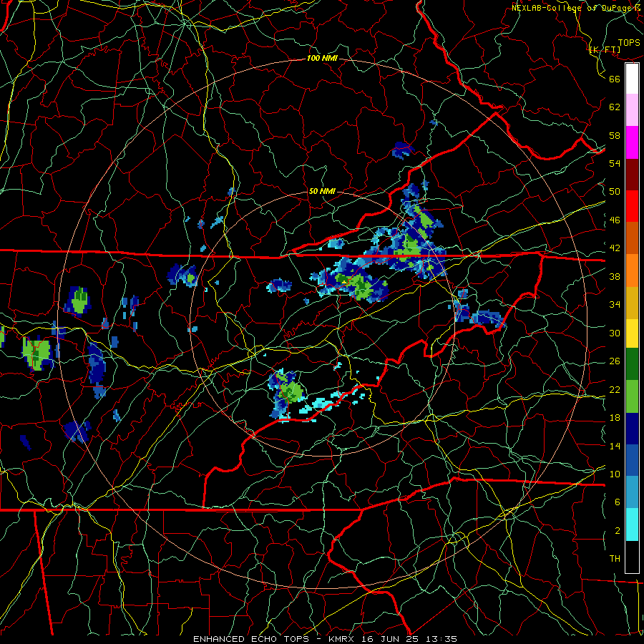The width and height of the screenshot is (644, 644).
Task: Select the dark green legend swatch
Action: [x=632, y=364]
